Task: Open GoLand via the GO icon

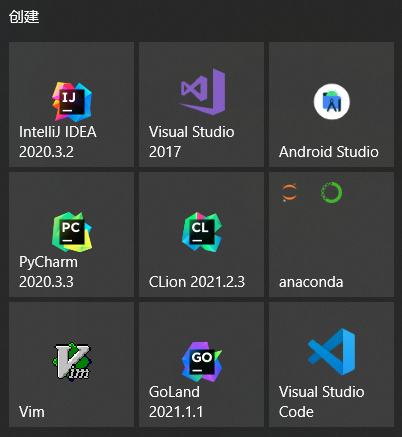Action: (x=202, y=362)
